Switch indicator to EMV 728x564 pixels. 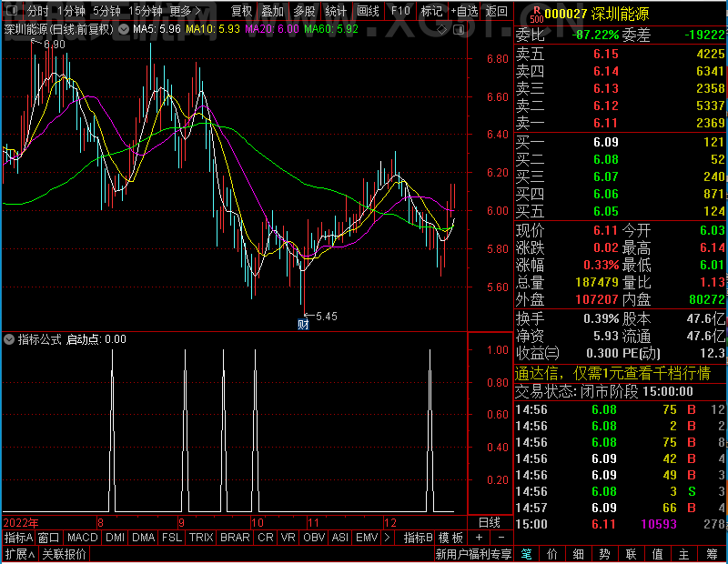(x=368, y=538)
